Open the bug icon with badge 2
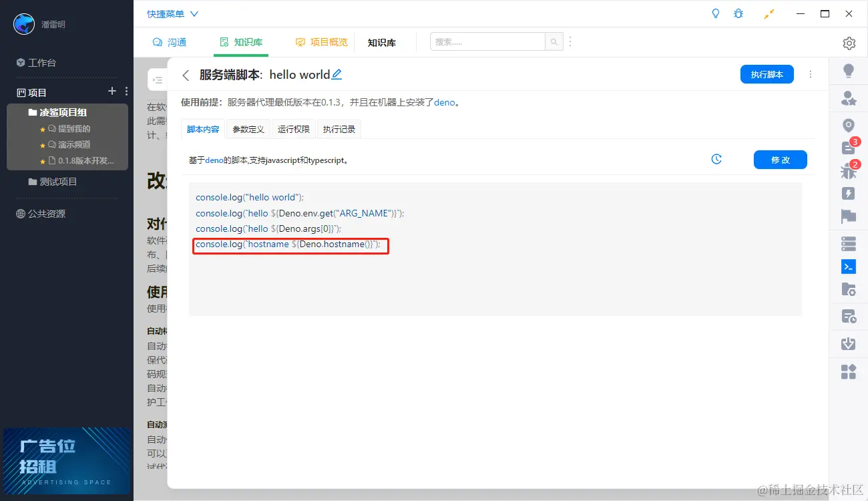The image size is (868, 501). [x=849, y=171]
